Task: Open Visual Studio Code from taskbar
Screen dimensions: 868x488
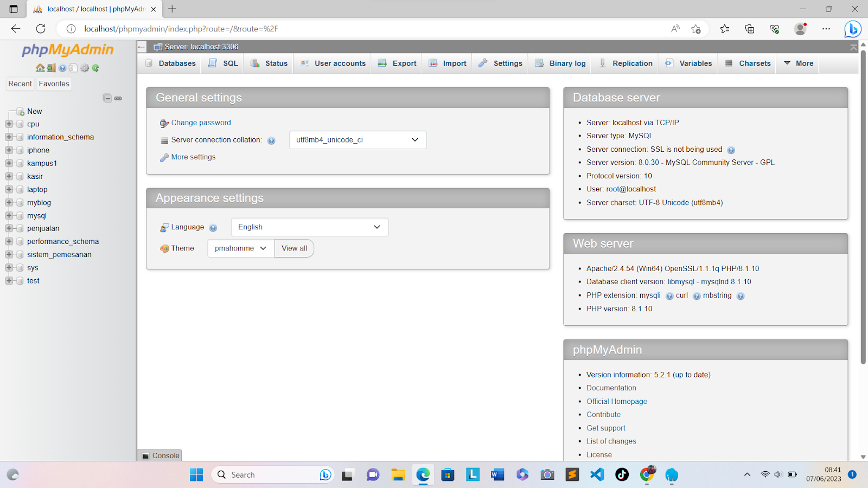Action: (597, 474)
